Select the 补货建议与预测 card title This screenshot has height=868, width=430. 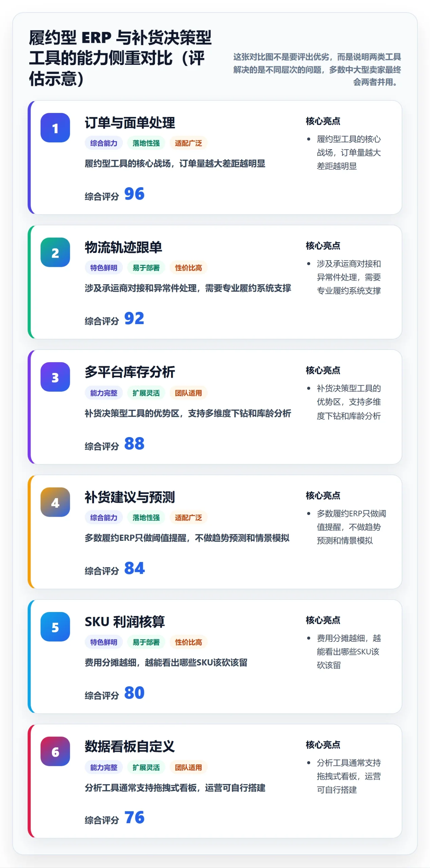pyautogui.click(x=130, y=497)
